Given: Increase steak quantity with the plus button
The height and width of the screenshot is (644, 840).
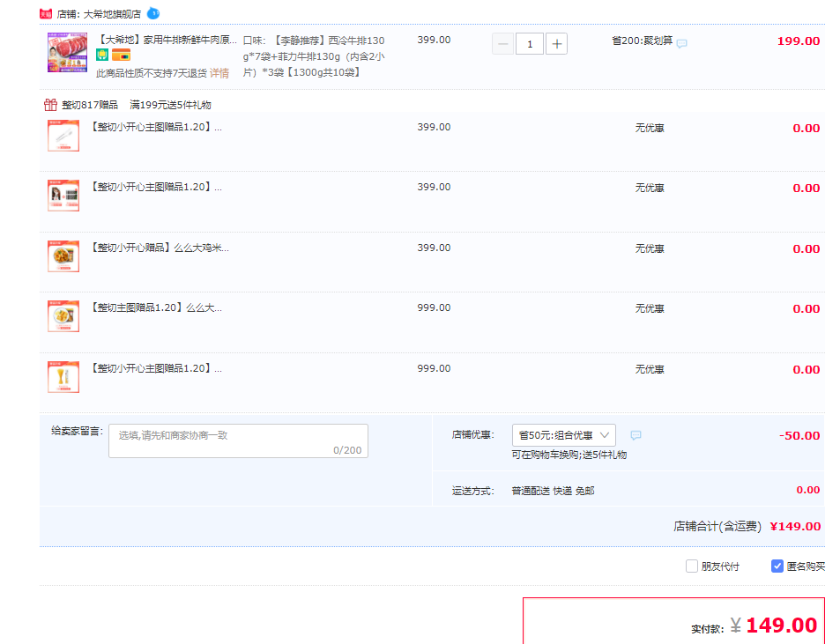Looking at the screenshot, I should click(x=556, y=44).
